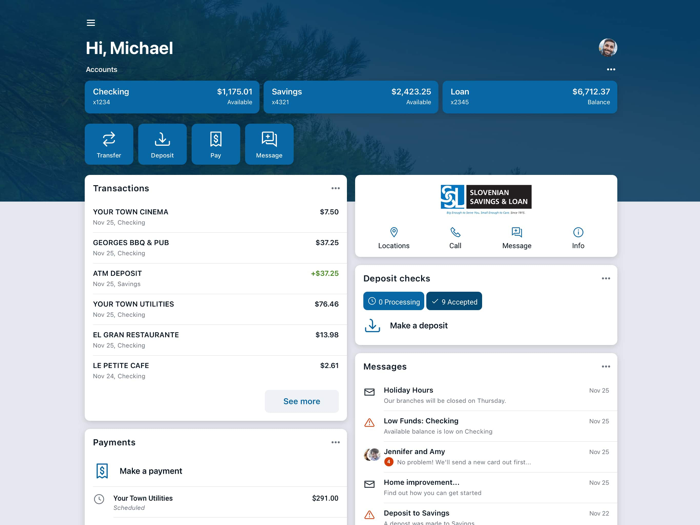Screen dimensions: 700x525
Task: Open Michael's profile avatar
Action: (608, 47)
